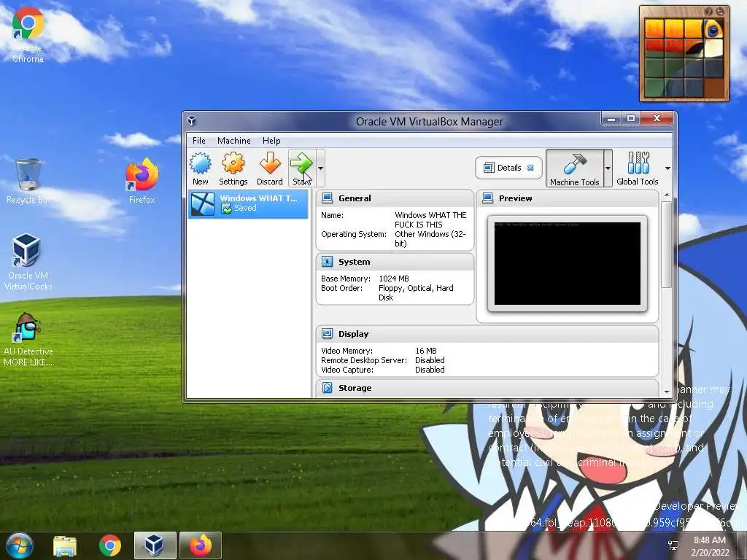The width and height of the screenshot is (747, 560).
Task: Click the Display section header
Action: coord(487,334)
